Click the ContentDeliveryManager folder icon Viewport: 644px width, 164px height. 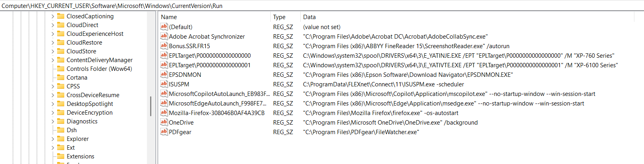click(x=61, y=60)
